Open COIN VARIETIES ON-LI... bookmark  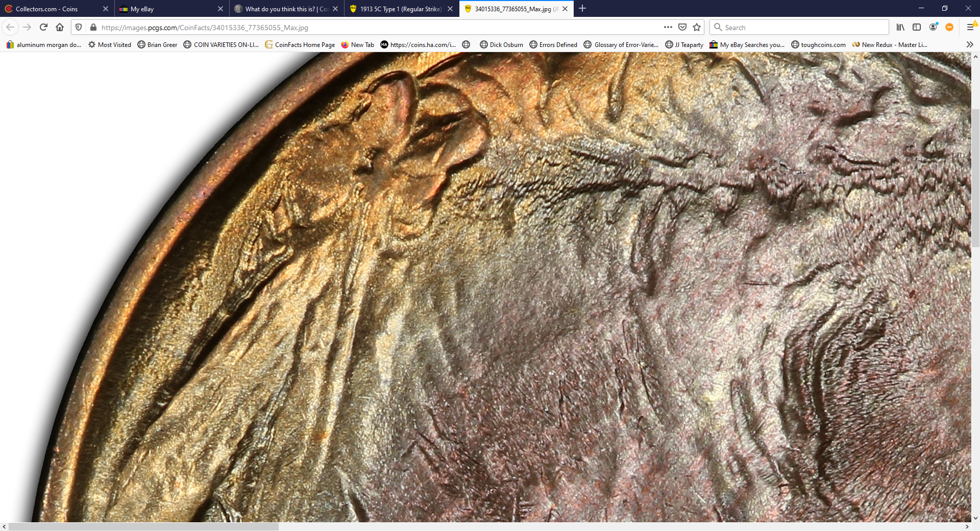(221, 44)
